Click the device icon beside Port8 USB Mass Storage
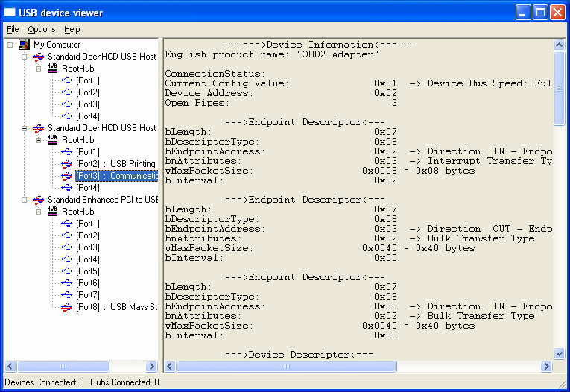 66,307
